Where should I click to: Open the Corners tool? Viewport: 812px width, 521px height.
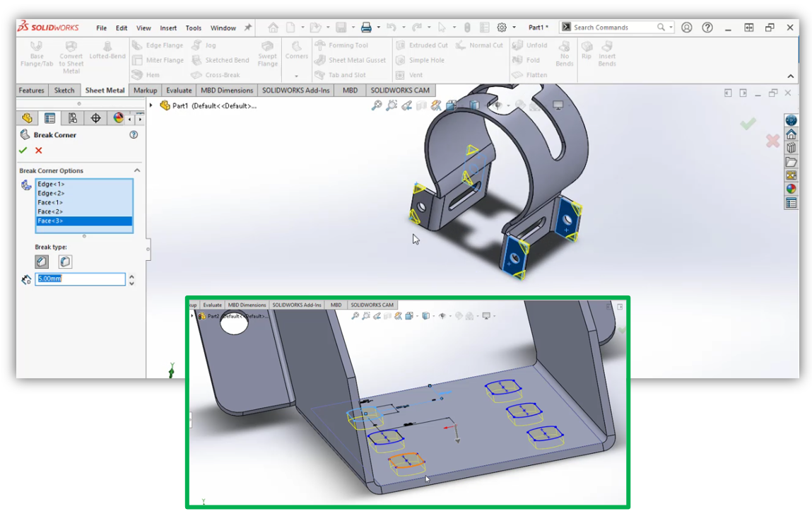(296, 51)
